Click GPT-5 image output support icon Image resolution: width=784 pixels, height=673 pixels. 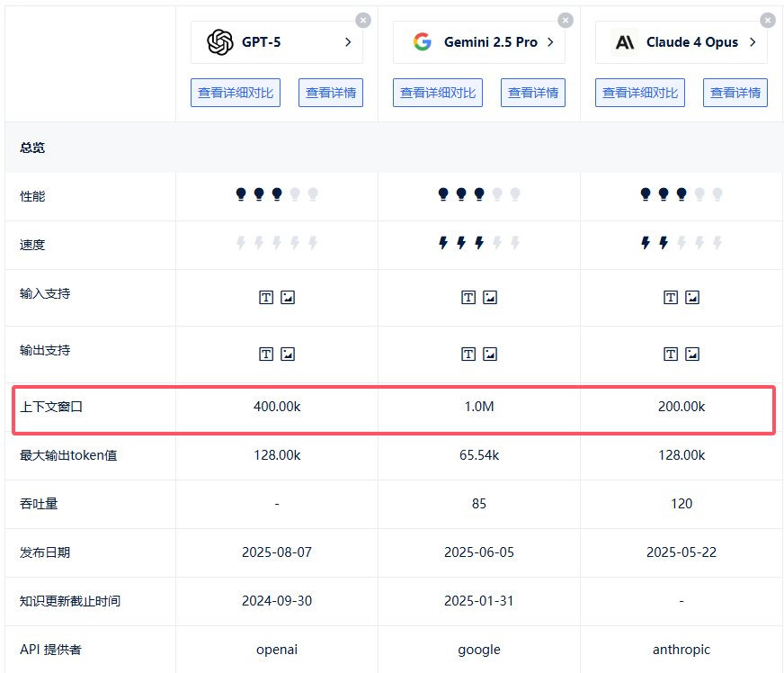tap(288, 354)
